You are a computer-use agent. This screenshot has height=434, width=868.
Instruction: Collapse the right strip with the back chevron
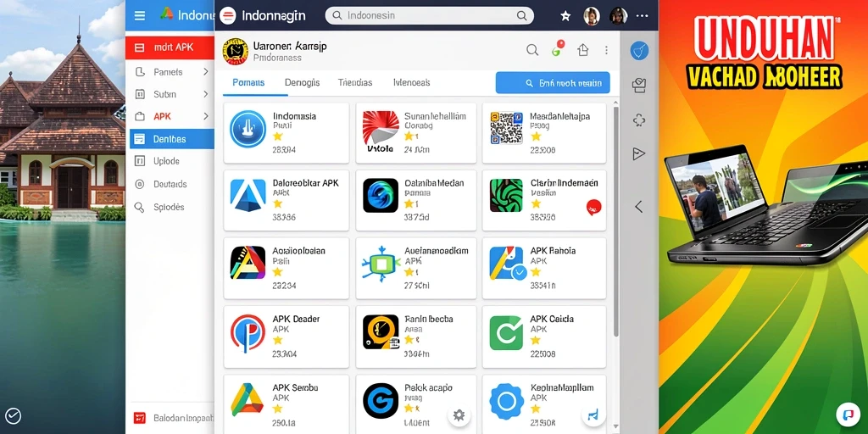click(639, 207)
